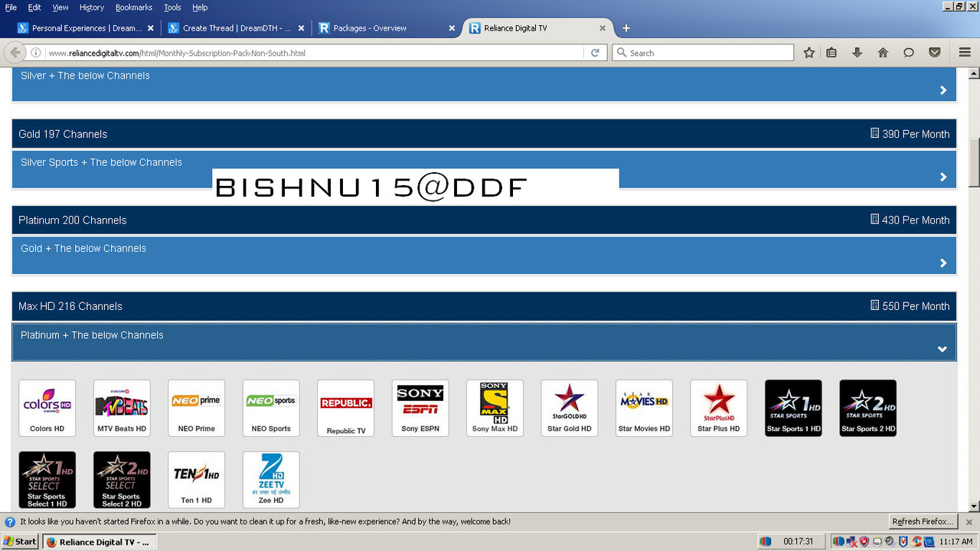The width and height of the screenshot is (980, 551).
Task: Select the Republic TV channel tile
Action: pos(346,408)
